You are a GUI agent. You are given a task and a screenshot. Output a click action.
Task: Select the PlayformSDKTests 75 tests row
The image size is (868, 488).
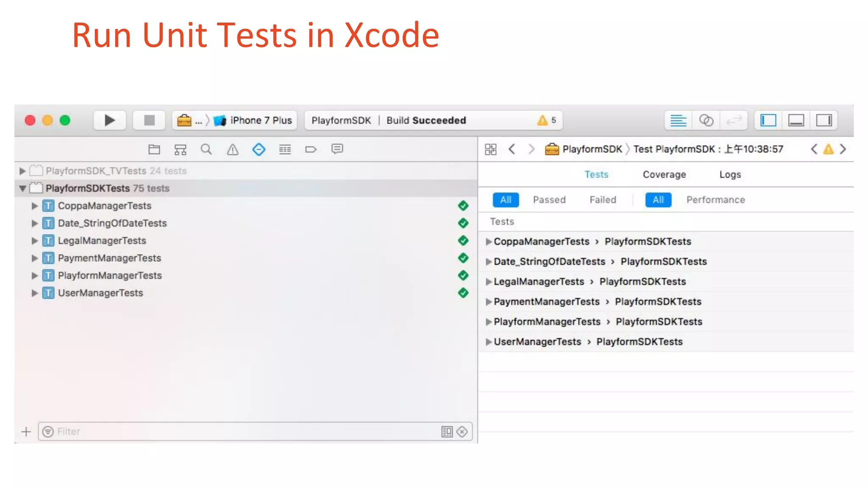click(246, 188)
